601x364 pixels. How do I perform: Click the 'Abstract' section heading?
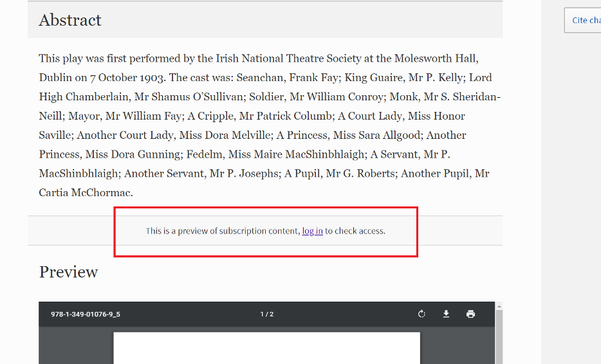[70, 20]
